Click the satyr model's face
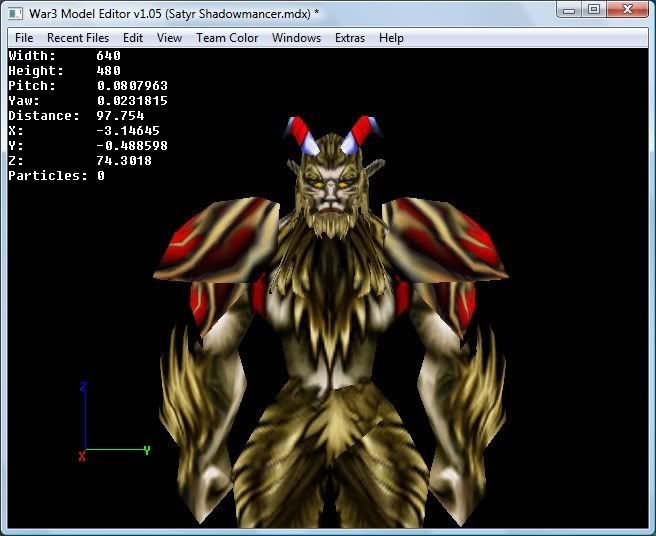This screenshot has width=656, height=536. 331,186
